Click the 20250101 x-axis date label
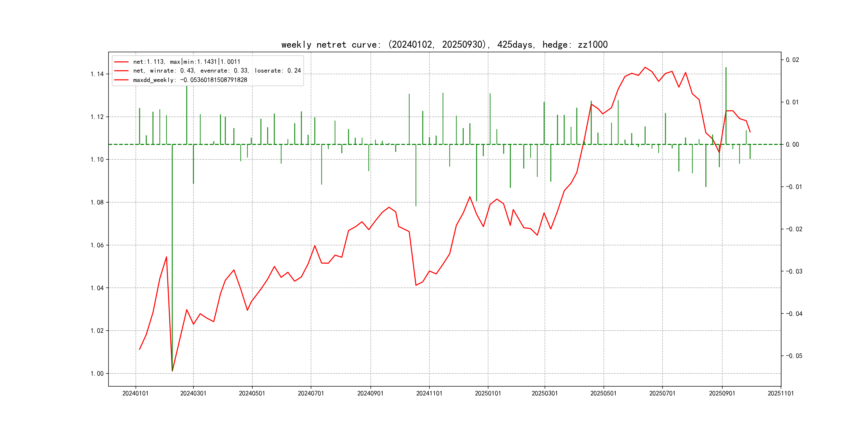Image resolution: width=868 pixels, height=434 pixels. pos(488,393)
